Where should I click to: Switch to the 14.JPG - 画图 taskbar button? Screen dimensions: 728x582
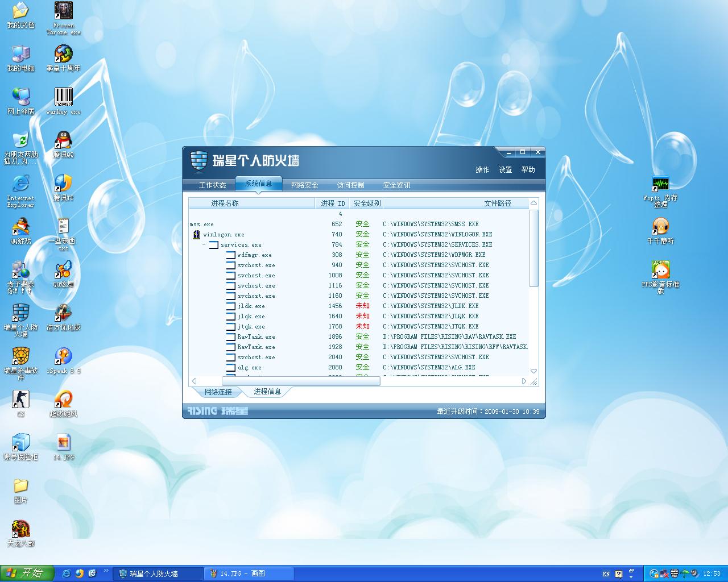tap(249, 573)
